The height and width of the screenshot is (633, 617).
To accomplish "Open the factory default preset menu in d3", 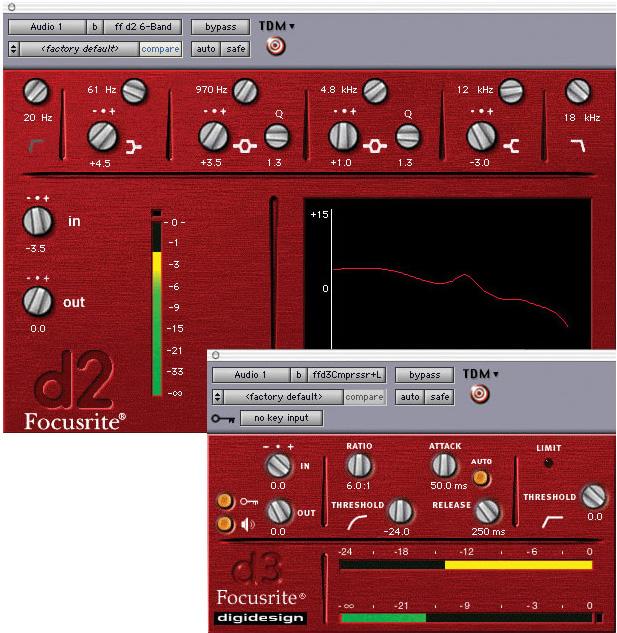I will click(x=283, y=397).
